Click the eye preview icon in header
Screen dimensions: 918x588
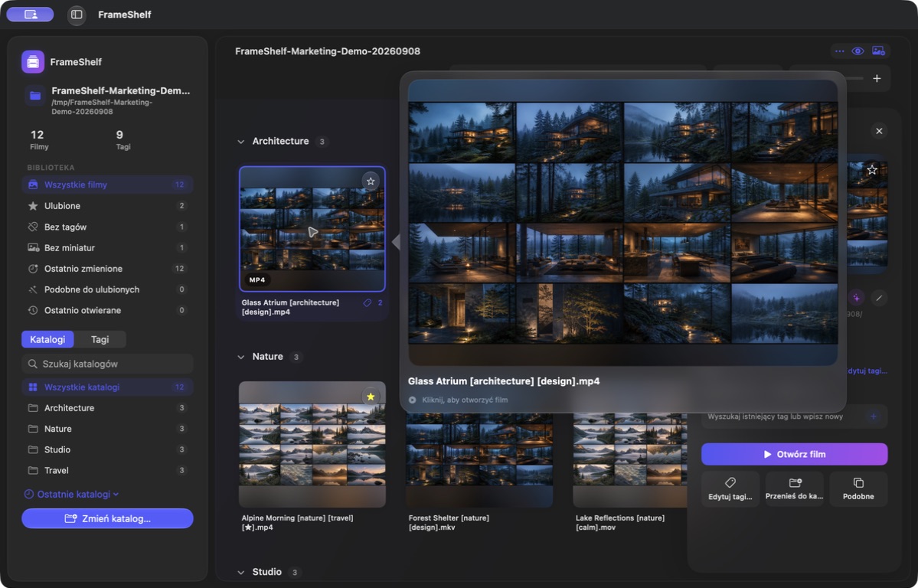[x=858, y=51]
